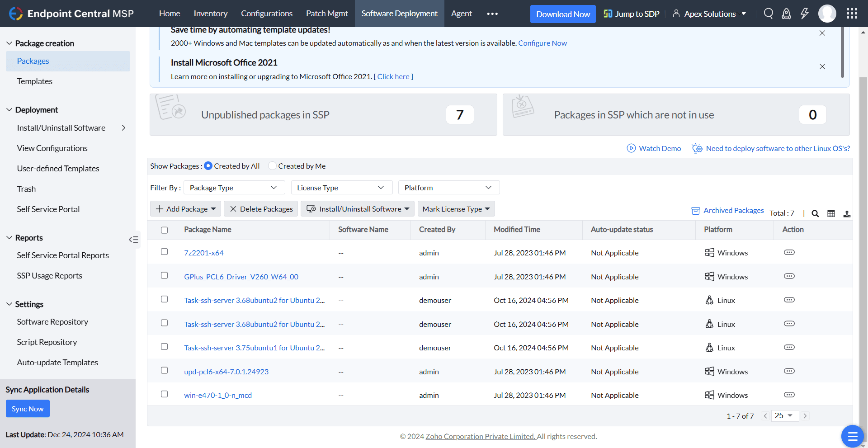The width and height of the screenshot is (868, 448).
Task: Open the floating hamburger menu at bottom right
Action: 853,436
